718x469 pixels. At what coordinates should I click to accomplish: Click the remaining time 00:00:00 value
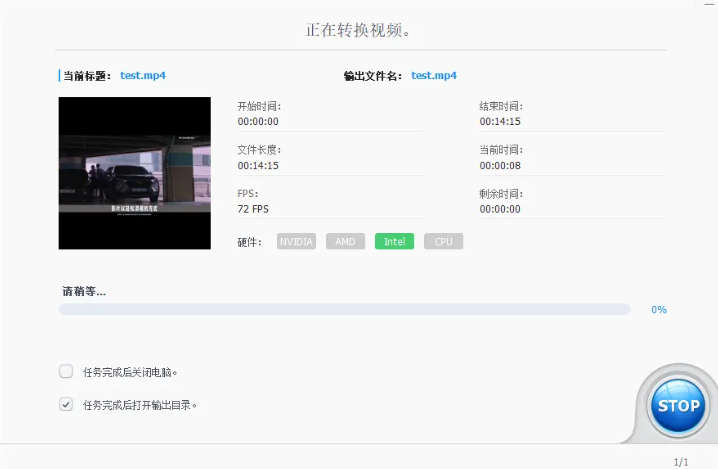[500, 209]
